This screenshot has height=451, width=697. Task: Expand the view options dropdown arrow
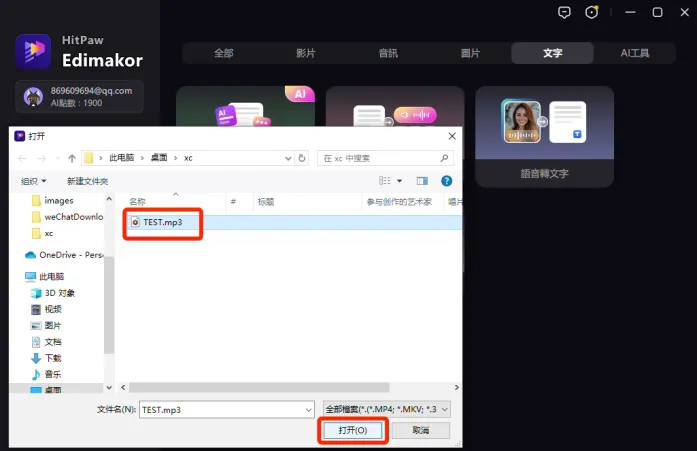coord(400,181)
